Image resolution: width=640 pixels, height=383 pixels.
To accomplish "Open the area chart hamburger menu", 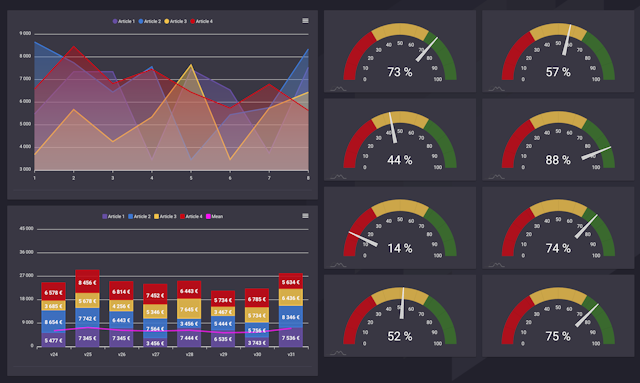I will tap(305, 20).
